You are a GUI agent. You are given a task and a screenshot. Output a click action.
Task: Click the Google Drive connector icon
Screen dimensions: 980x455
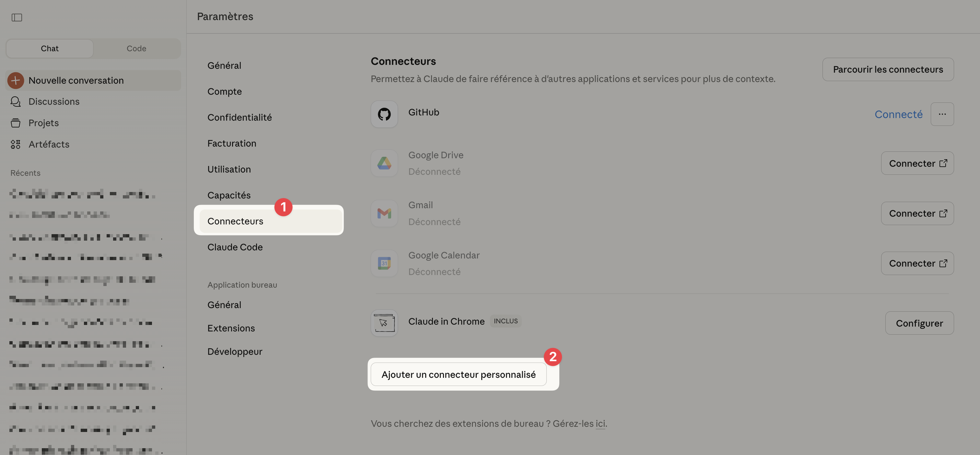[x=384, y=163]
